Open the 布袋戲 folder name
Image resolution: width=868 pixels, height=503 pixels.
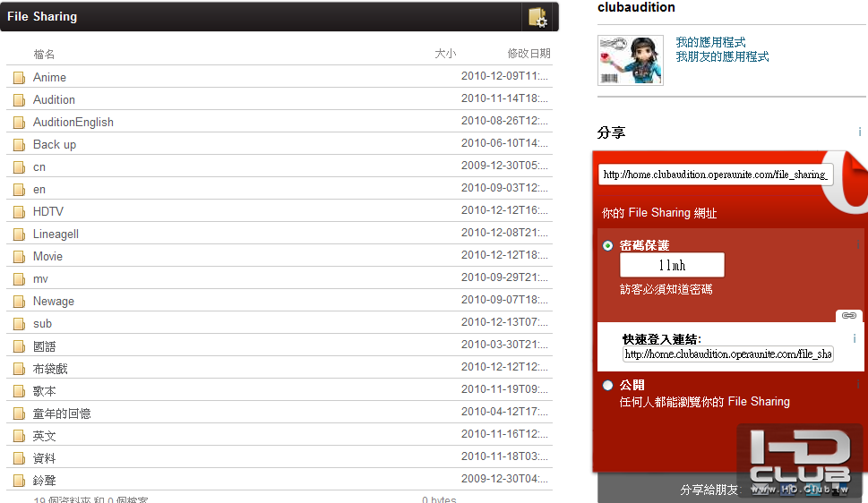50,369
